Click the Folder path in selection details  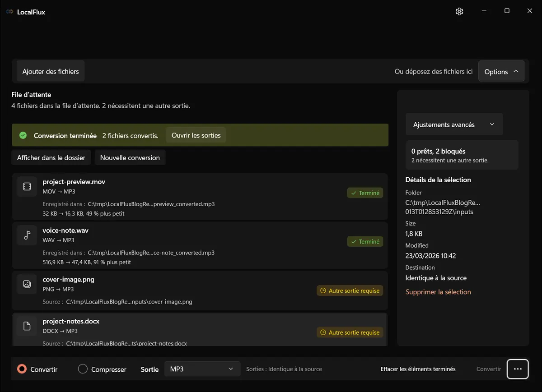(x=443, y=207)
